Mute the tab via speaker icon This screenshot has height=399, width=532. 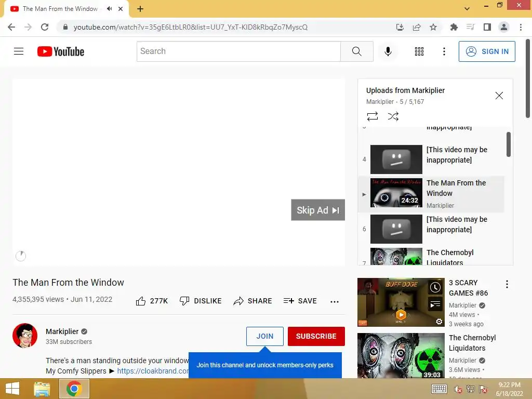click(109, 9)
